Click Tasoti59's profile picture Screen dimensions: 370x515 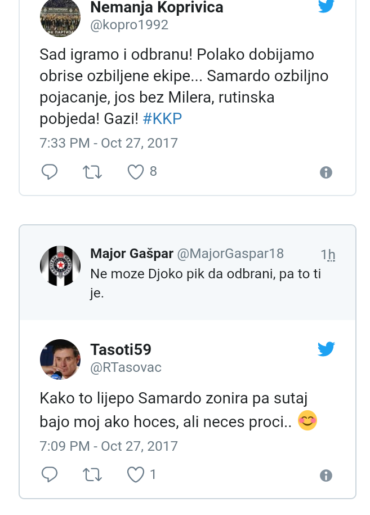60,359
